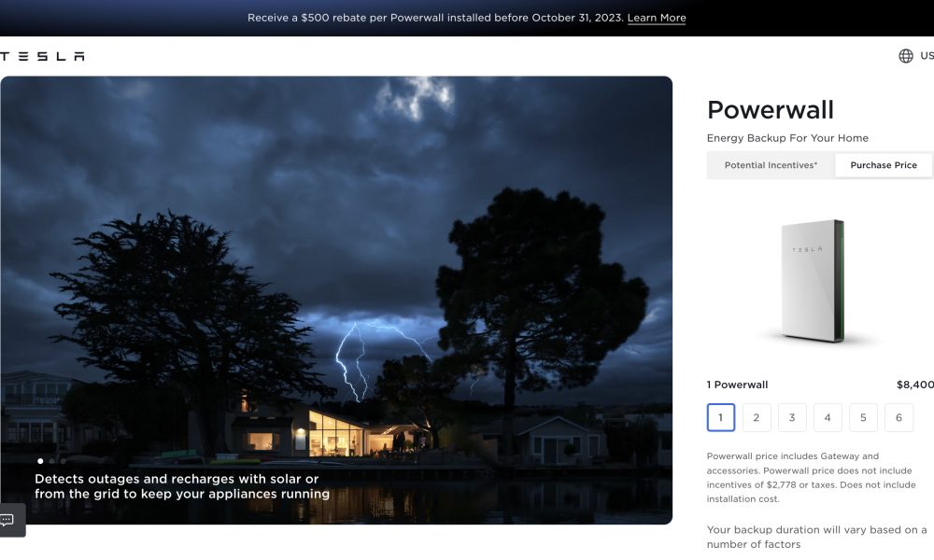Click the US region label
The height and width of the screenshot is (560, 934).
(927, 55)
